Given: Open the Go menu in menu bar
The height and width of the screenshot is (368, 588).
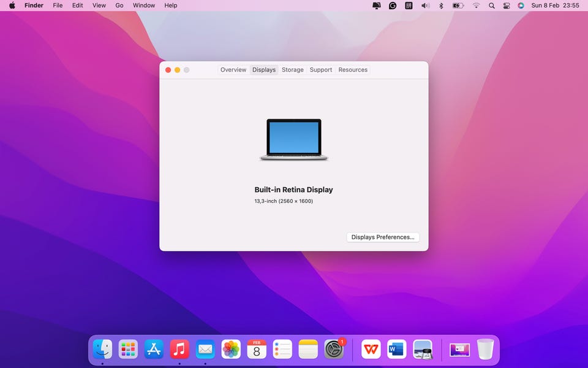Looking at the screenshot, I should click(x=119, y=6).
